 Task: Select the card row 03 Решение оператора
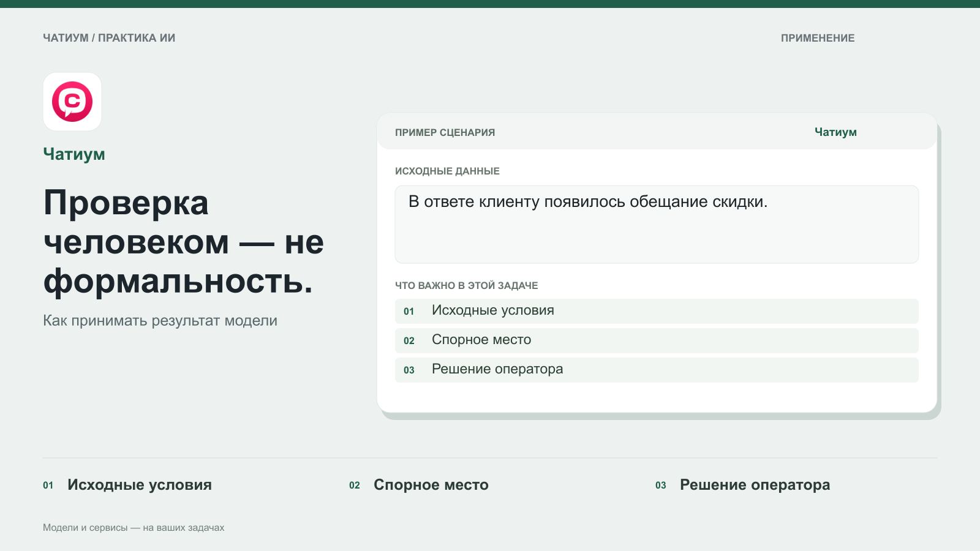657,370
